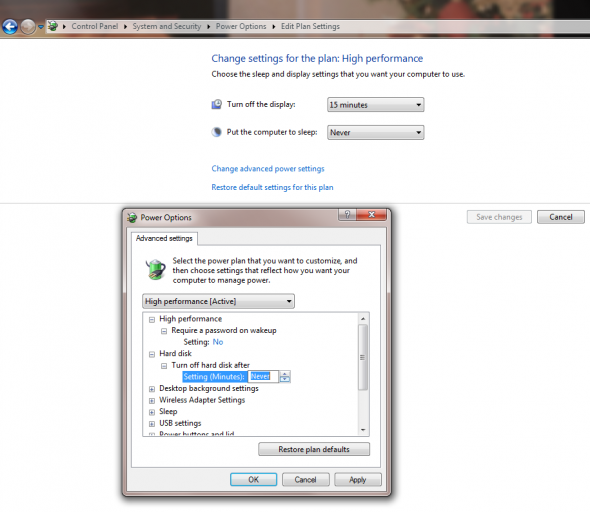Screen dimensions: 590x512
Task: Collapse the Hard disk tree node
Action: [152, 354]
